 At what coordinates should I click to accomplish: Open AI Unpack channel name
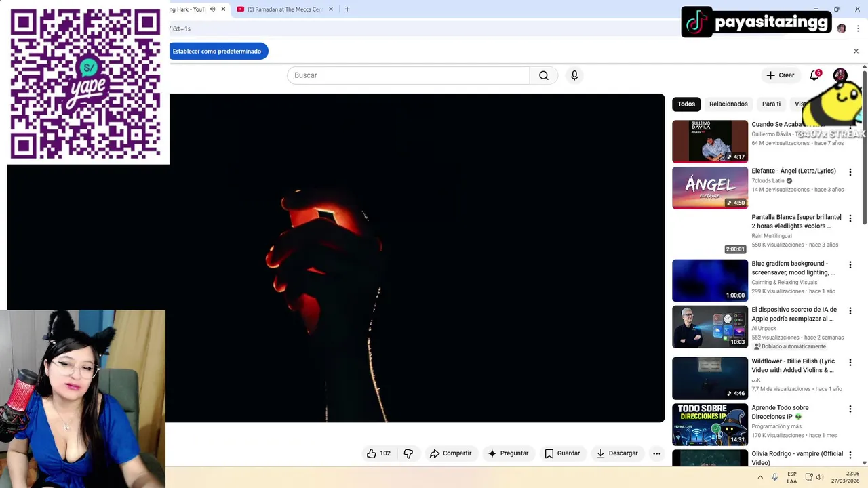(x=764, y=329)
